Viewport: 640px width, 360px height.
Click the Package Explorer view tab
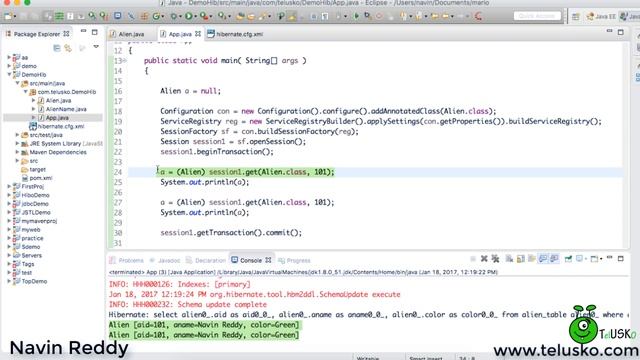click(37, 34)
